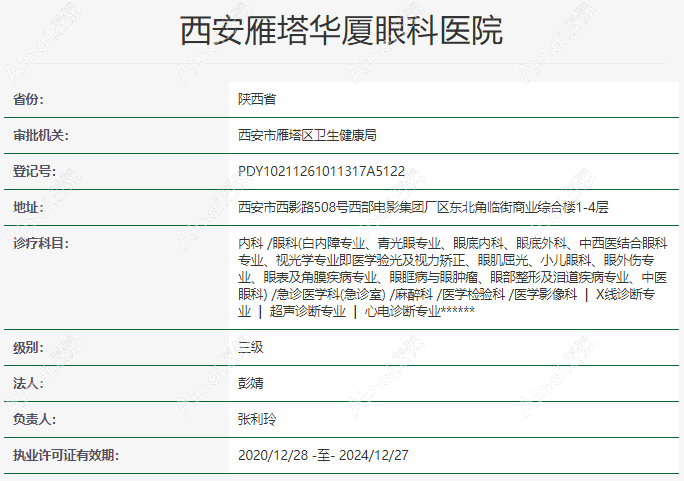
Task: Click 心电诊断专业 in the departments list
Action: click(x=402, y=311)
